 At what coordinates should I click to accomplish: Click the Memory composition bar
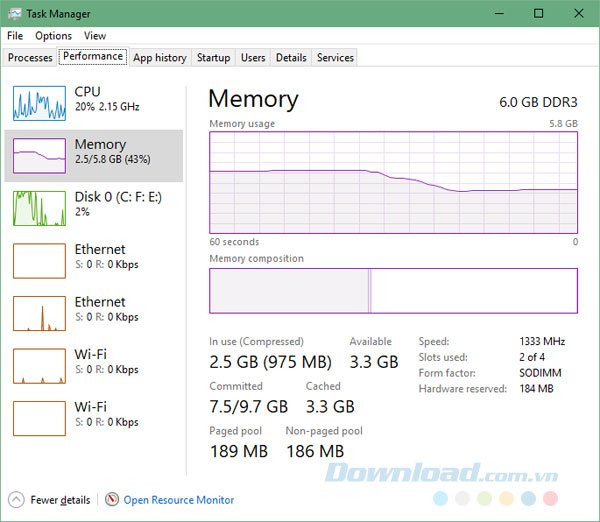[393, 291]
